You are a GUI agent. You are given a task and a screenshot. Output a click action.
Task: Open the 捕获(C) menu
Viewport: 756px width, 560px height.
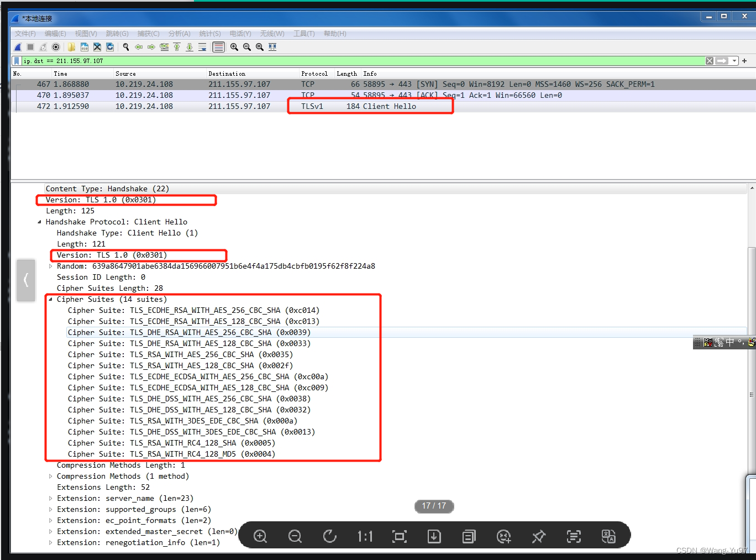point(149,34)
